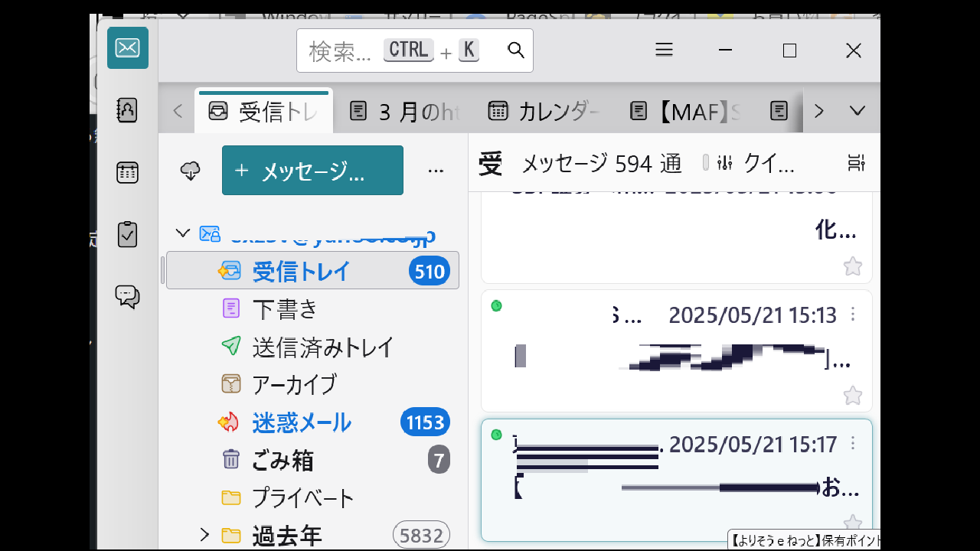Image resolution: width=980 pixels, height=551 pixels.
Task: Expand the 過去年 folder
Action: (x=204, y=535)
